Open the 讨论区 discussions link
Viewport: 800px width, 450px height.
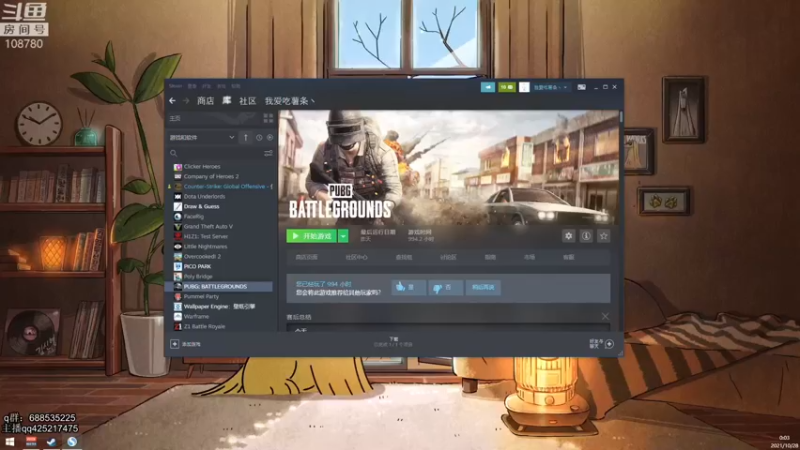[448, 257]
